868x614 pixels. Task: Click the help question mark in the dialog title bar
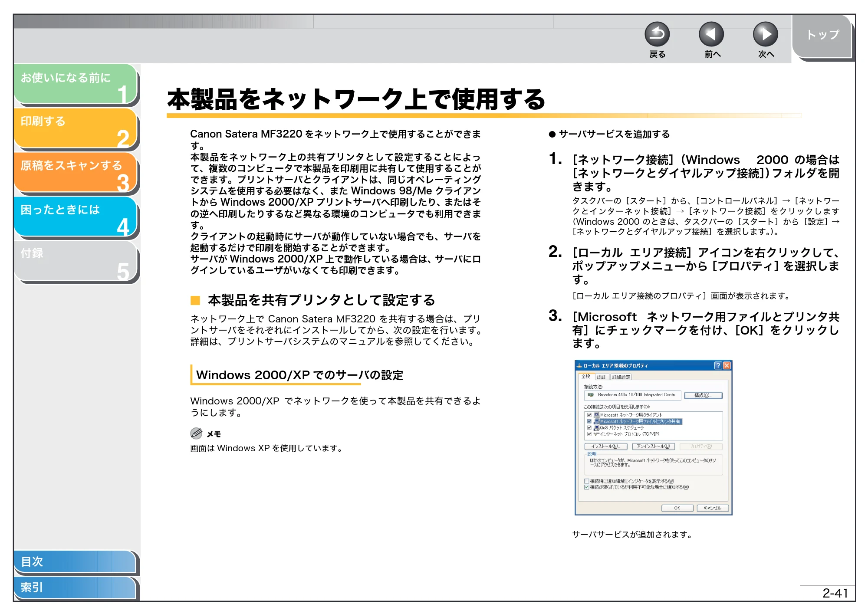(718, 365)
